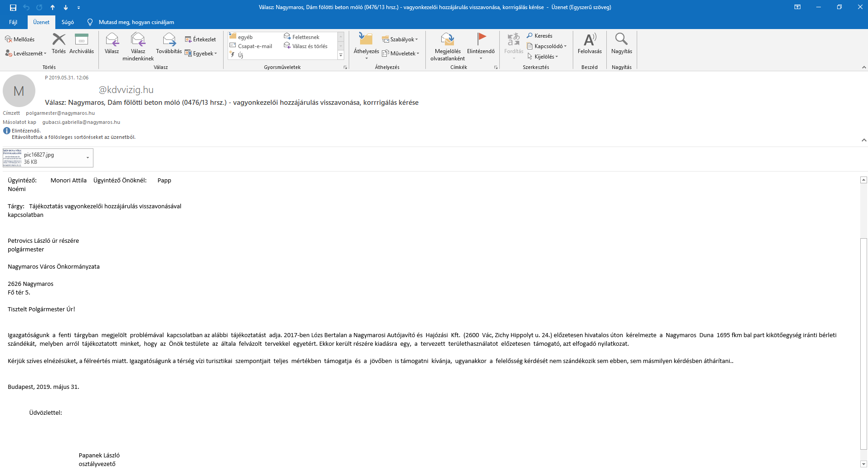868x471 pixels.
Task: Forward the email using Továbbítás
Action: (169, 40)
